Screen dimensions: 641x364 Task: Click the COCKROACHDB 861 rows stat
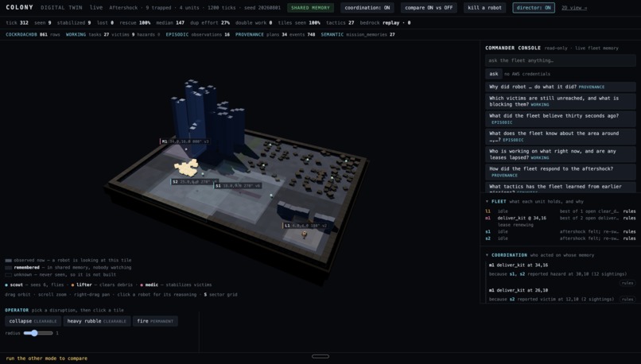[x=33, y=35]
